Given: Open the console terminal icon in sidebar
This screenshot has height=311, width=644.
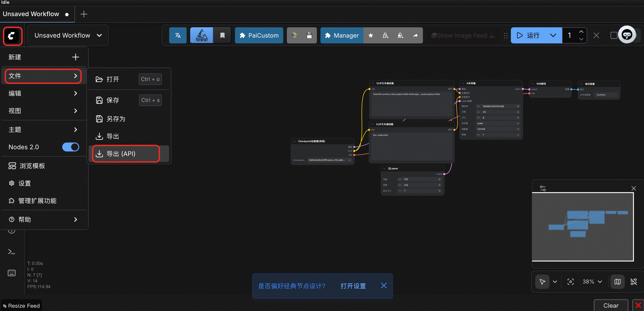Looking at the screenshot, I should (11, 251).
